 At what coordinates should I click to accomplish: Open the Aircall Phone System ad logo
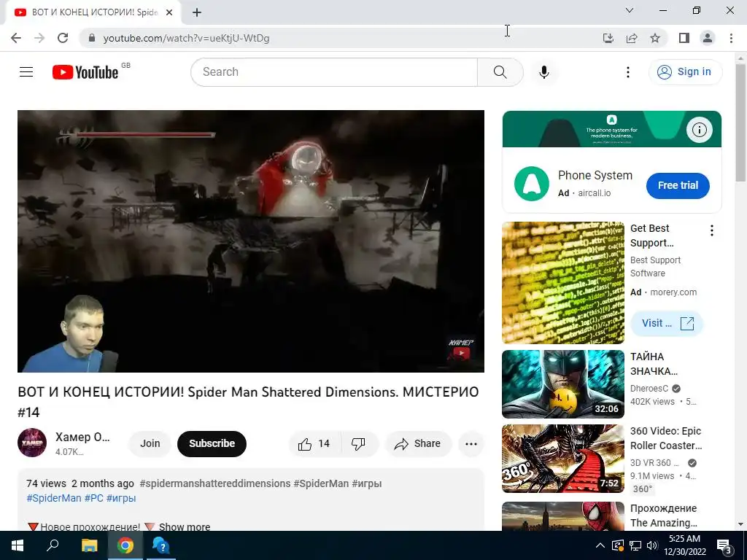pyautogui.click(x=532, y=184)
